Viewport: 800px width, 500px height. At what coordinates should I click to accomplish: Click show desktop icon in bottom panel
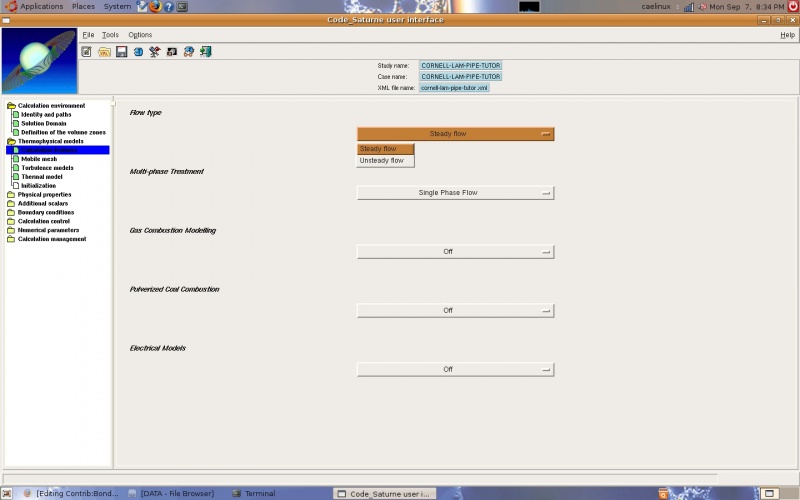click(7, 493)
